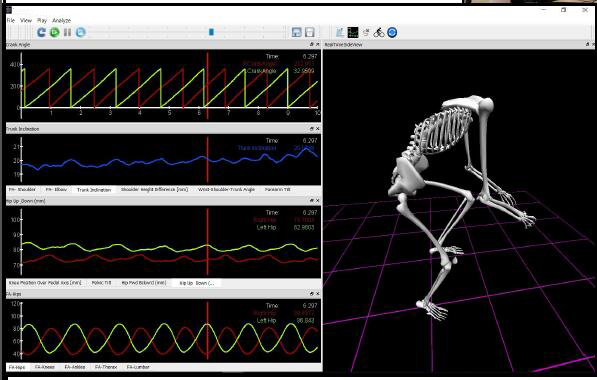Viewport: 597px width, 380px height.
Task: Click the black plot window icon
Action: (x=353, y=32)
